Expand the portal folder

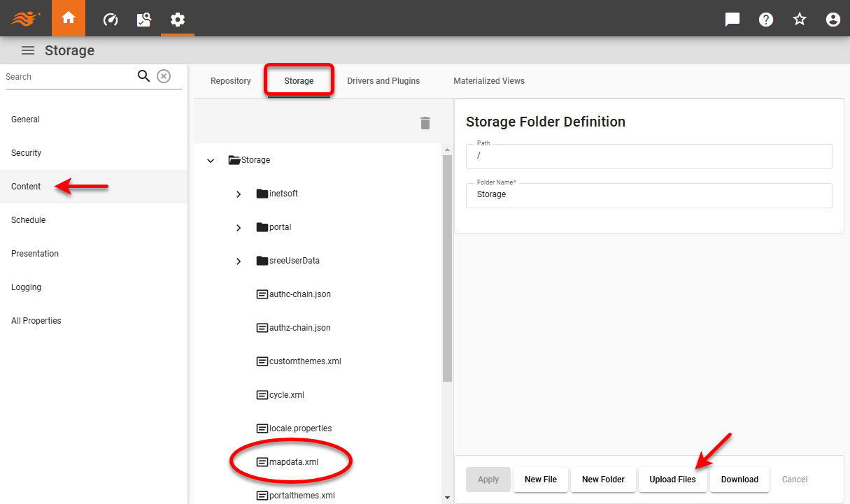pyautogui.click(x=238, y=226)
